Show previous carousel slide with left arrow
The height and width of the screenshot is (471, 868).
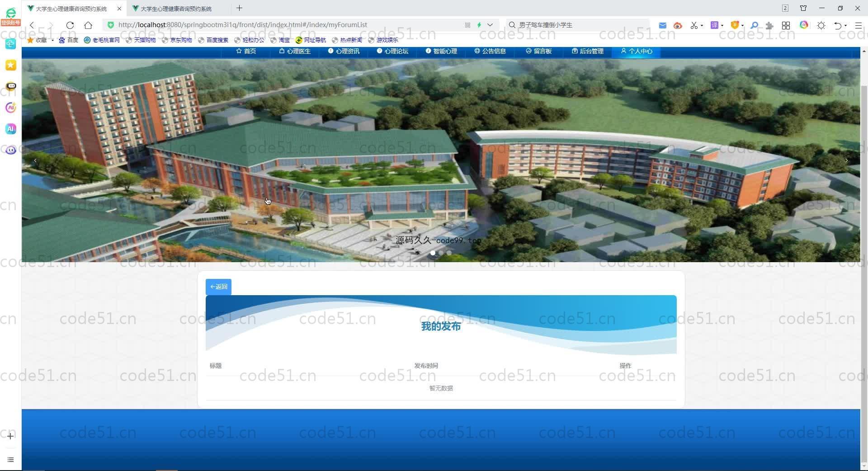coord(35,160)
